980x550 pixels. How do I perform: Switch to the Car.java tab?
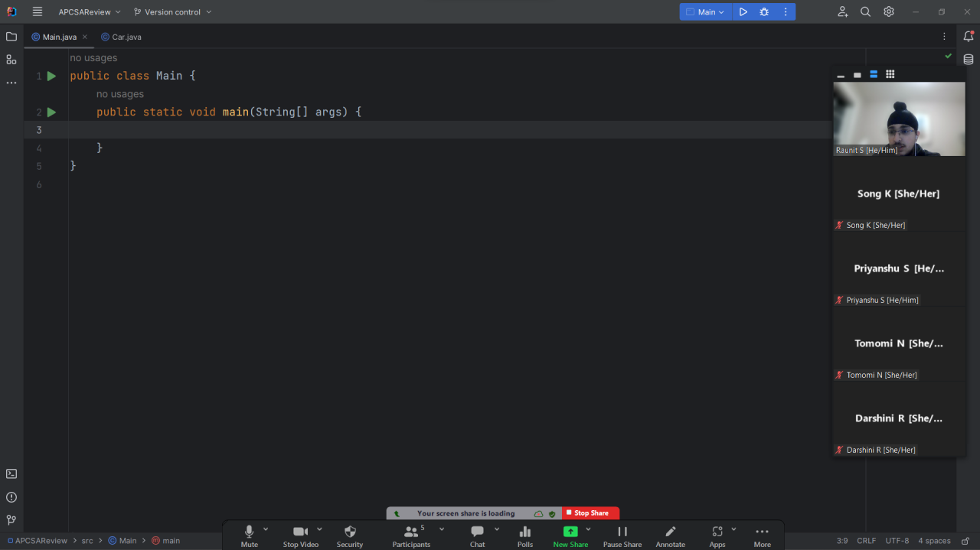click(x=126, y=37)
